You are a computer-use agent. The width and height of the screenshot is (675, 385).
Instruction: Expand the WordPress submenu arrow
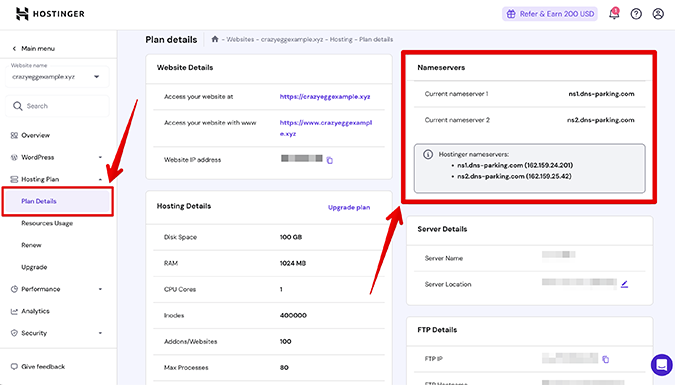100,157
